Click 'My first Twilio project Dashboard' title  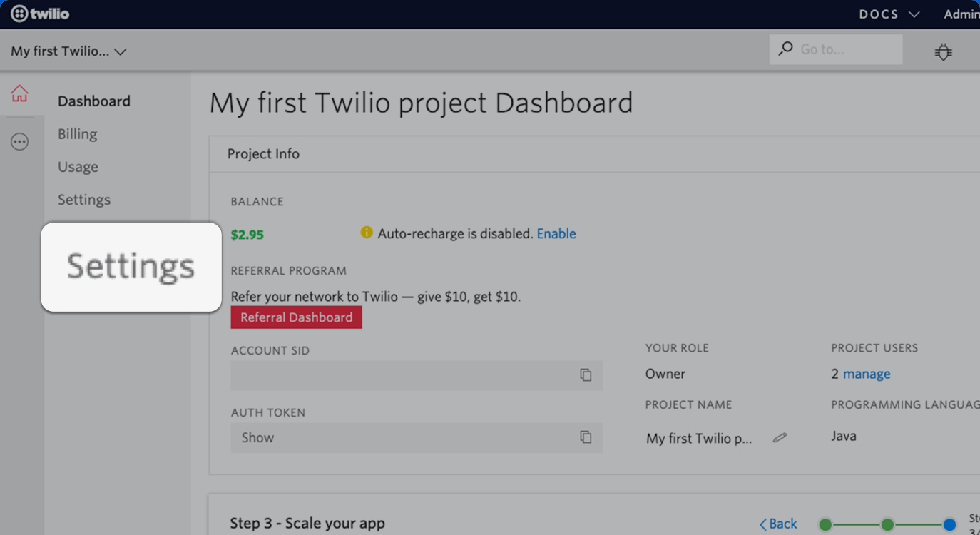421,103
